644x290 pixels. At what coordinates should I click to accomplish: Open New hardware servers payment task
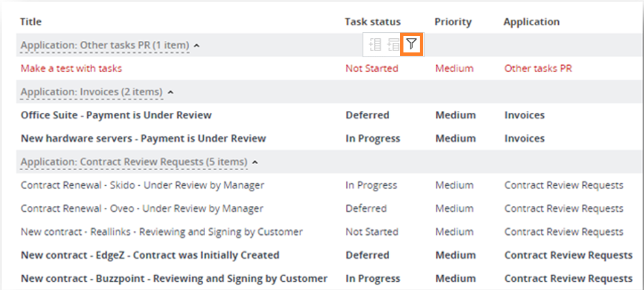(x=143, y=139)
